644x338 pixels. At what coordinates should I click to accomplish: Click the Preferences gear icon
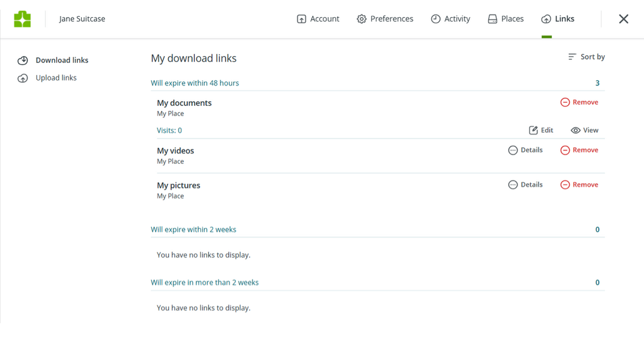361,18
